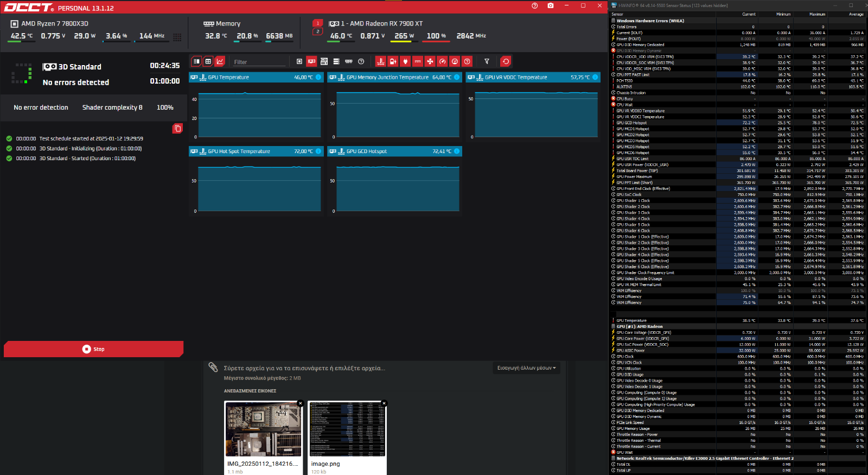868x475 pixels.
Task: Toggle memory sensors filter icon
Action: tap(349, 61)
